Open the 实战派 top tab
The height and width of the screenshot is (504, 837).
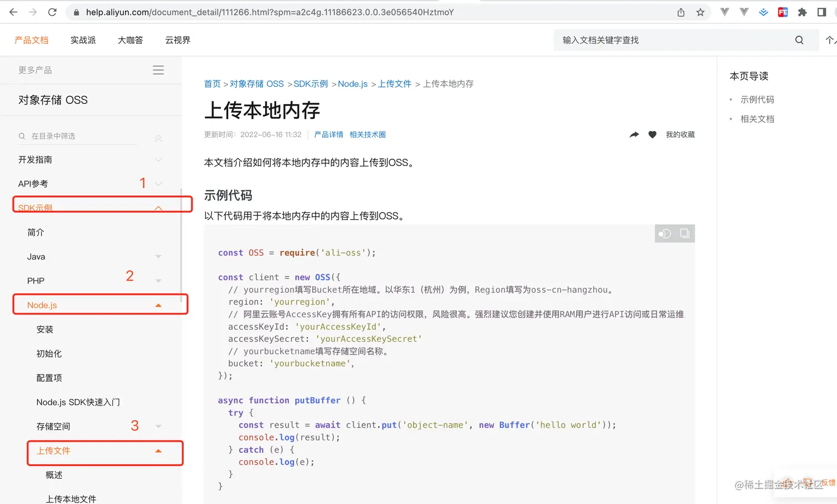(x=83, y=40)
